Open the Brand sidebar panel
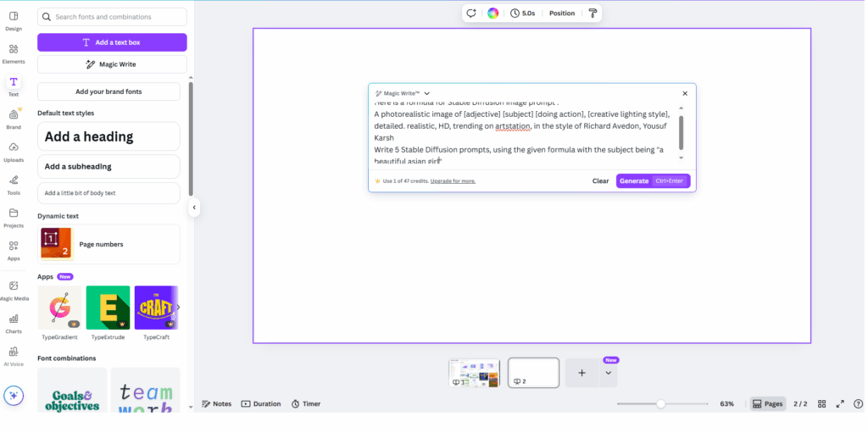The image size is (868, 433). pyautogui.click(x=14, y=119)
